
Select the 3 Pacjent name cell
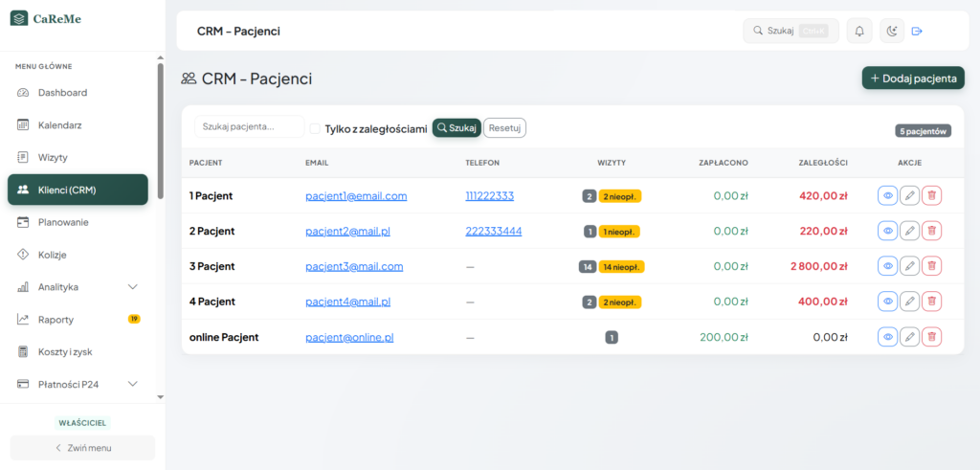[x=212, y=266]
